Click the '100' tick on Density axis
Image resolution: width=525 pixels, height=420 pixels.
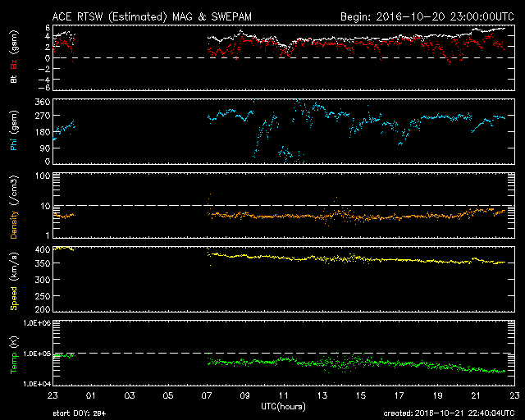click(x=43, y=176)
